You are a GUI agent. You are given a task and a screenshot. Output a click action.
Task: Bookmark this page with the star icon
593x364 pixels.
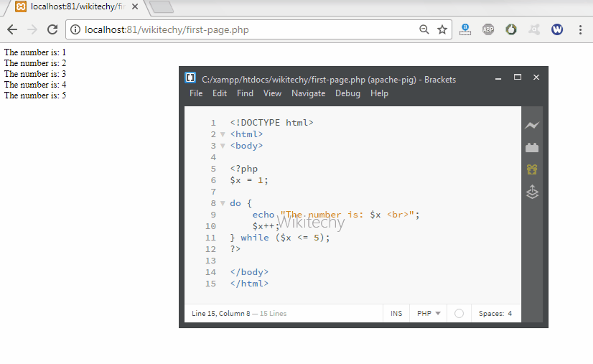[442, 29]
